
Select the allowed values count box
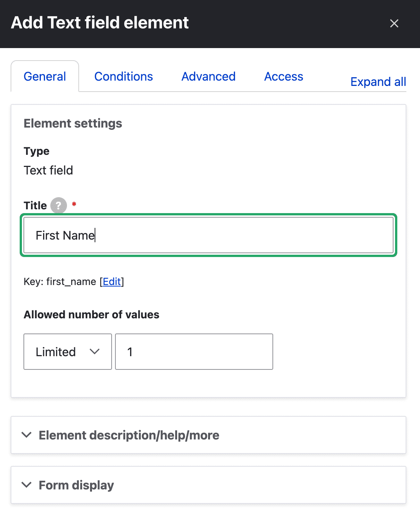tap(194, 352)
